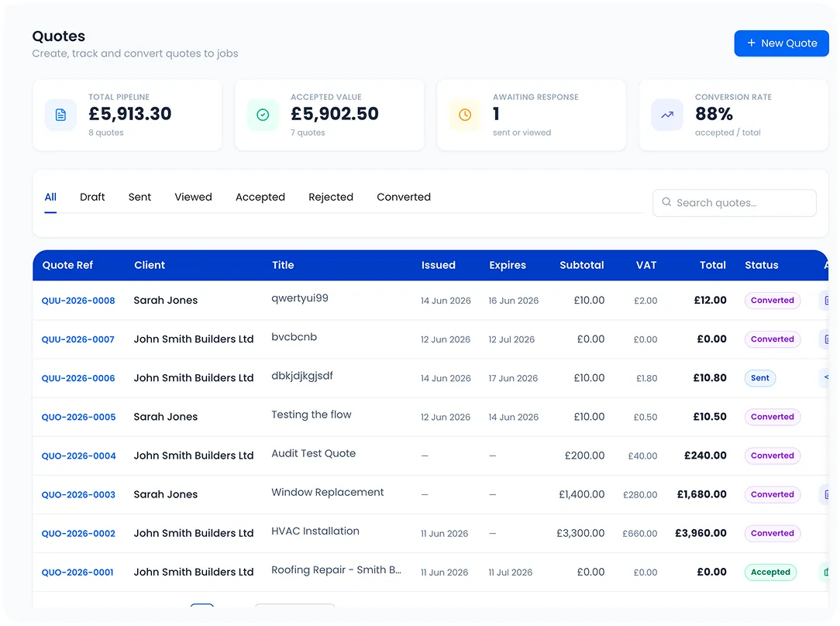Screen dimensions: 840x626
Task: Click the title "Testing the flow"
Action: (312, 414)
